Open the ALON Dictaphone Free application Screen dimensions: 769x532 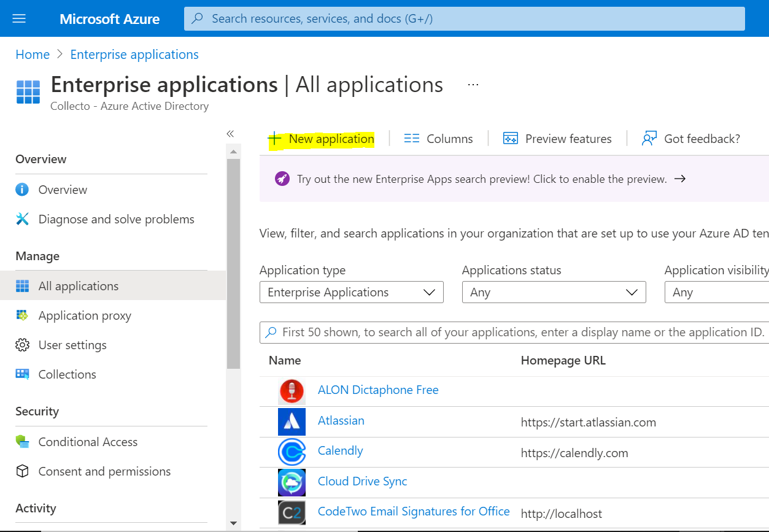pos(378,390)
